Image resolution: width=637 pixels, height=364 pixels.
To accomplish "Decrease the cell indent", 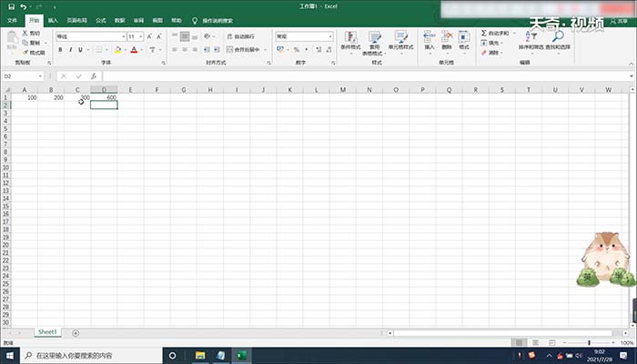I will (x=207, y=49).
